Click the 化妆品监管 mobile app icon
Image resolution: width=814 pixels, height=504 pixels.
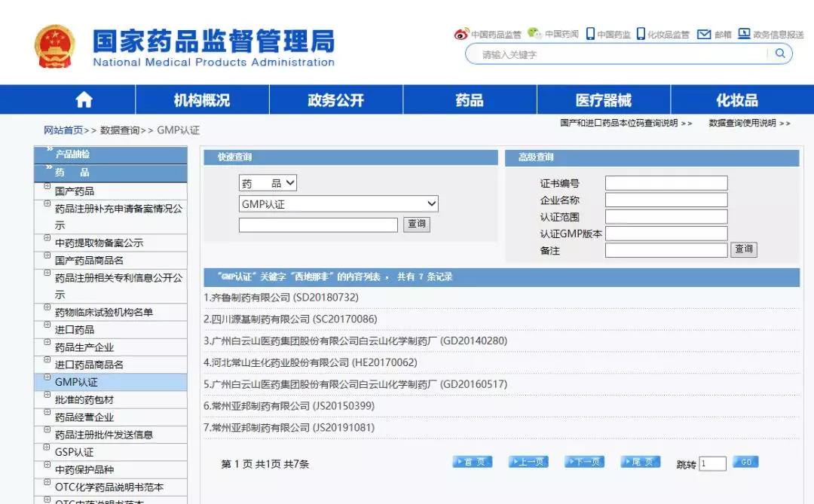click(x=641, y=33)
